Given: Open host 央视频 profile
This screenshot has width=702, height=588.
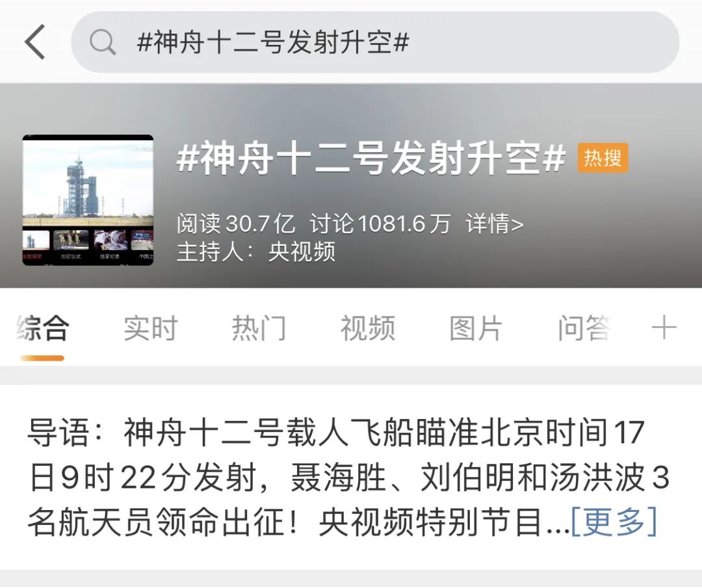Looking at the screenshot, I should tap(302, 252).
